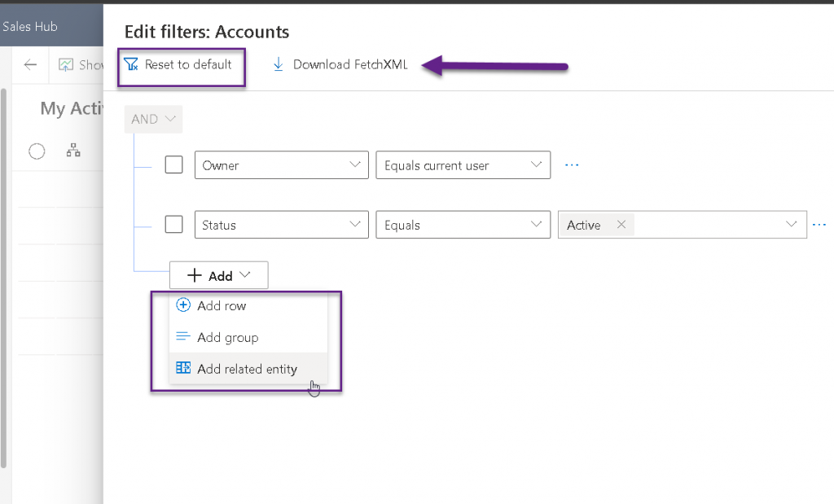Open more options for Status row
This screenshot has height=504, width=834.
(819, 226)
